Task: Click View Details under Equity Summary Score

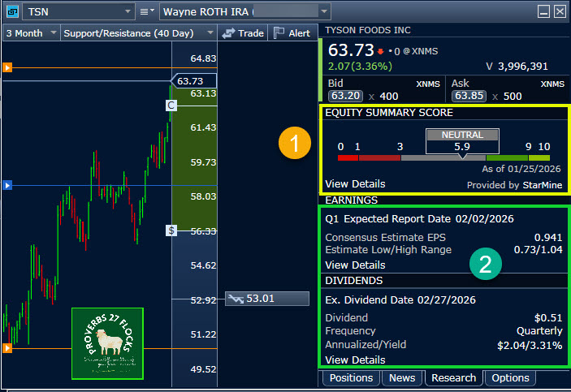Action: pyautogui.click(x=354, y=183)
